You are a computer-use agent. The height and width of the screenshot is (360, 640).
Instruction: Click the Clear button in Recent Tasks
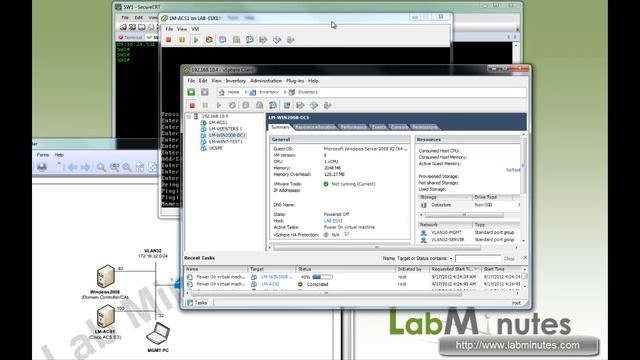(x=509, y=258)
